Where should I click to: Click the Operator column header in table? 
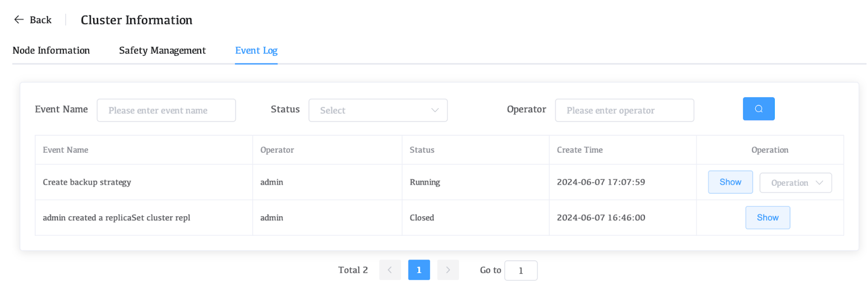(277, 150)
